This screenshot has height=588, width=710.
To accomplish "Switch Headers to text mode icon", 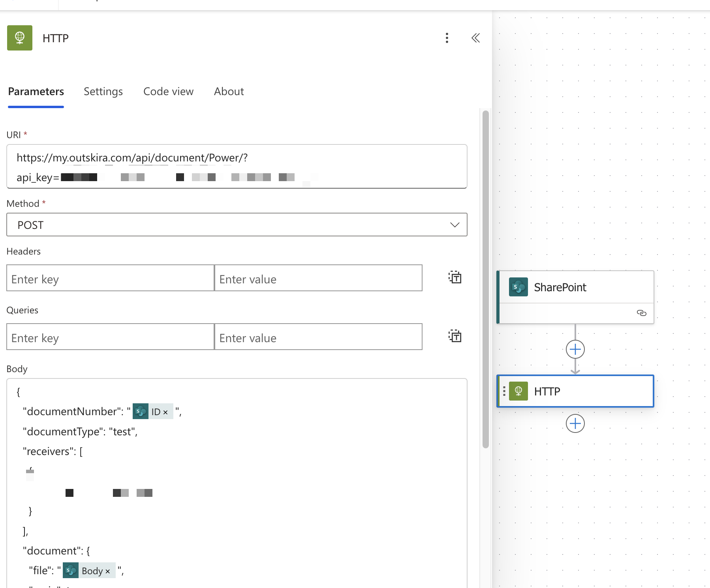I will [x=455, y=277].
